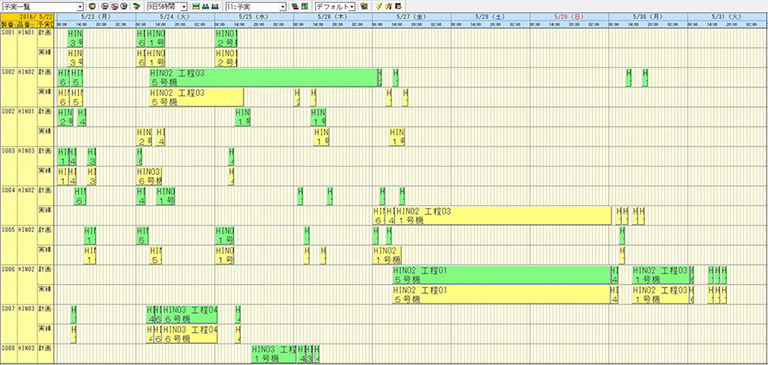Click the icon immediately right of 11:予実 dropdown

(294, 7)
